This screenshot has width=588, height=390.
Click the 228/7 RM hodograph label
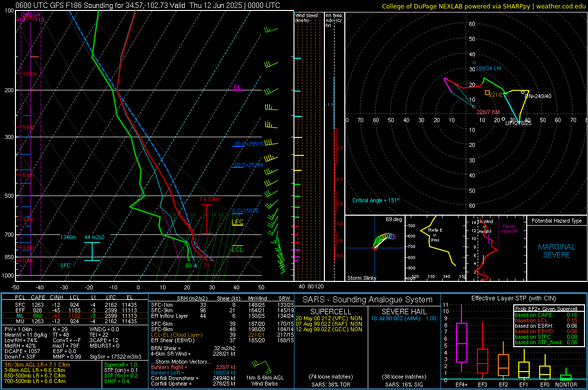click(x=488, y=112)
